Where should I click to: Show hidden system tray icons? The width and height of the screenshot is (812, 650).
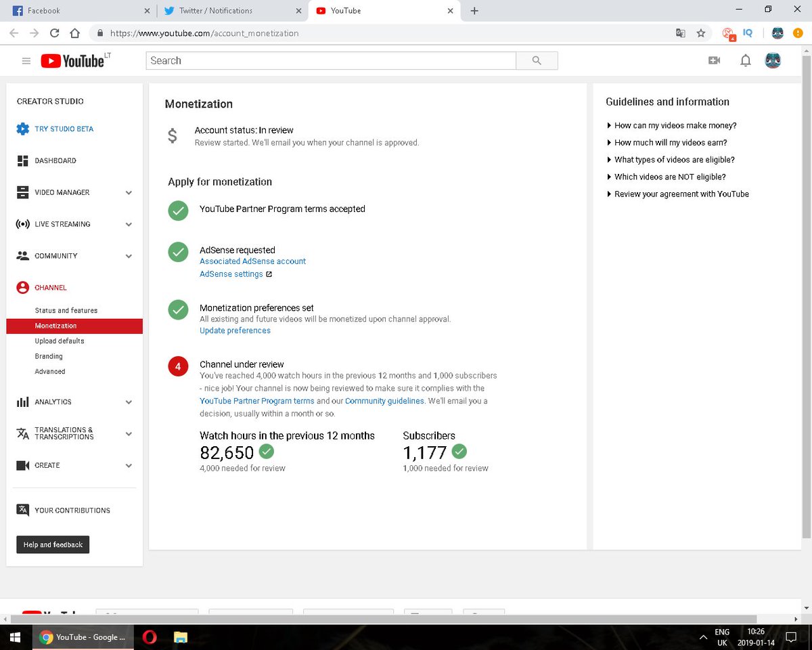pos(702,637)
